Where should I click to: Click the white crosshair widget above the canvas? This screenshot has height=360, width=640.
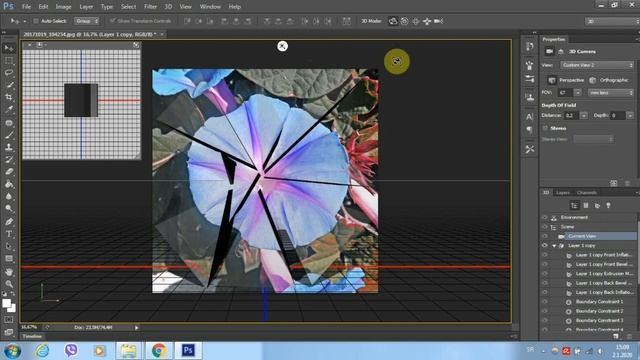(282, 46)
